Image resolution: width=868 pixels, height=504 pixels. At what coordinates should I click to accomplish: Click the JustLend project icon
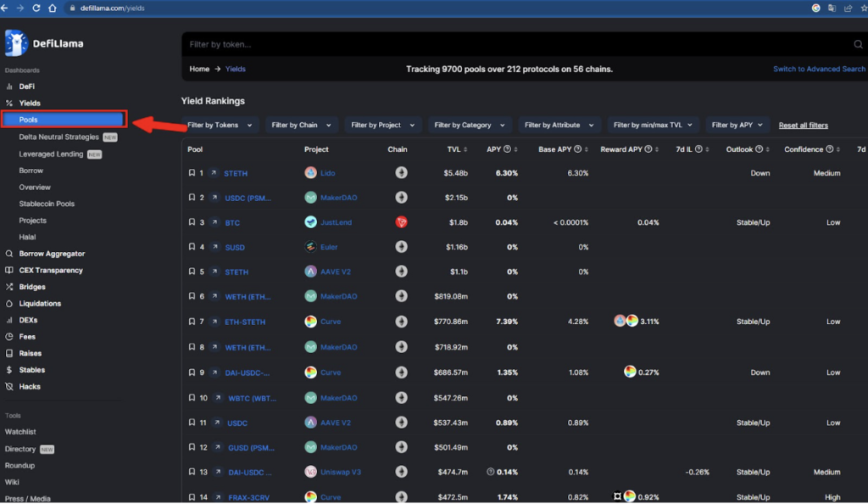[310, 222]
